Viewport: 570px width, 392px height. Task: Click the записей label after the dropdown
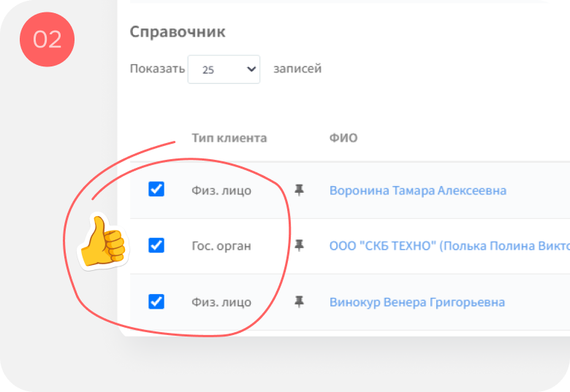click(297, 69)
